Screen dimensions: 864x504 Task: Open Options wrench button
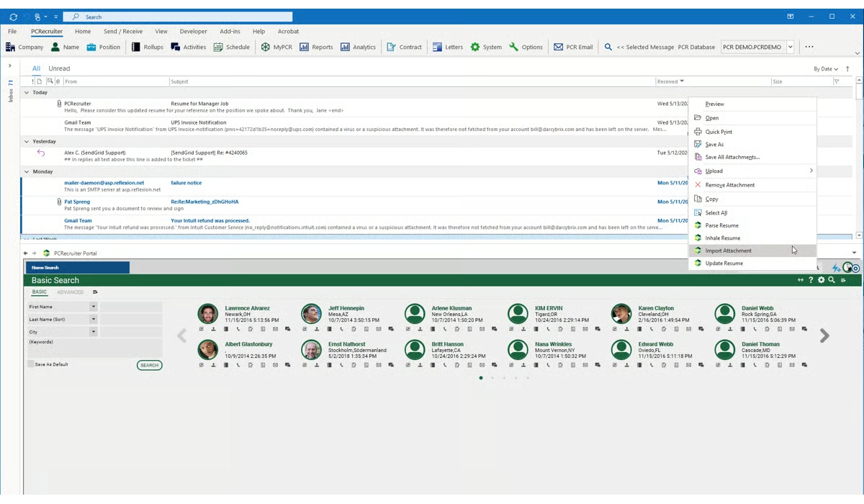[526, 47]
